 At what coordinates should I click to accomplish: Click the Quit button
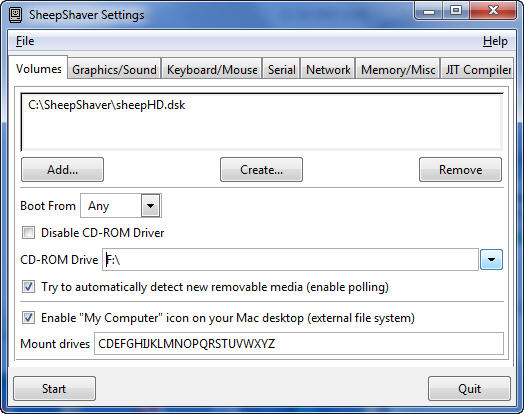pos(469,389)
